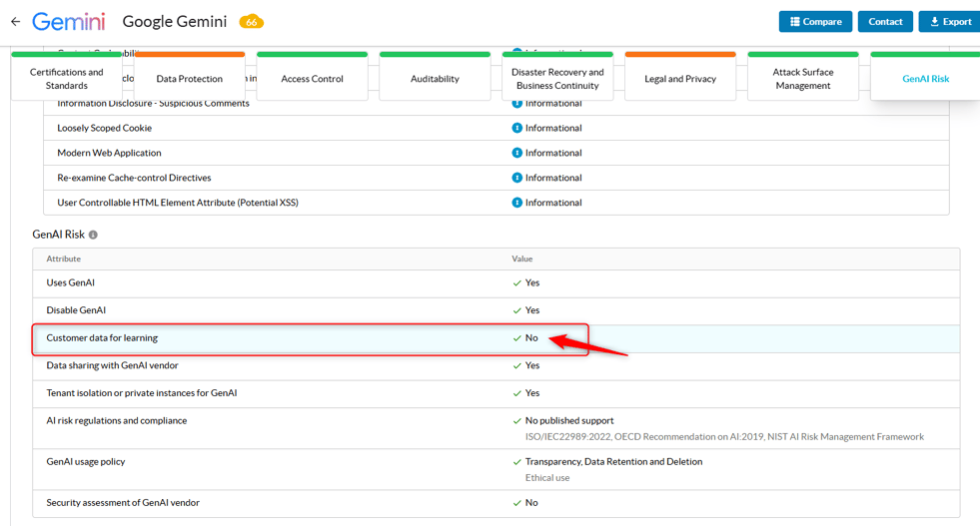This screenshot has width=980, height=526.
Task: Click the GenAI Risk section heading
Action: click(58, 235)
